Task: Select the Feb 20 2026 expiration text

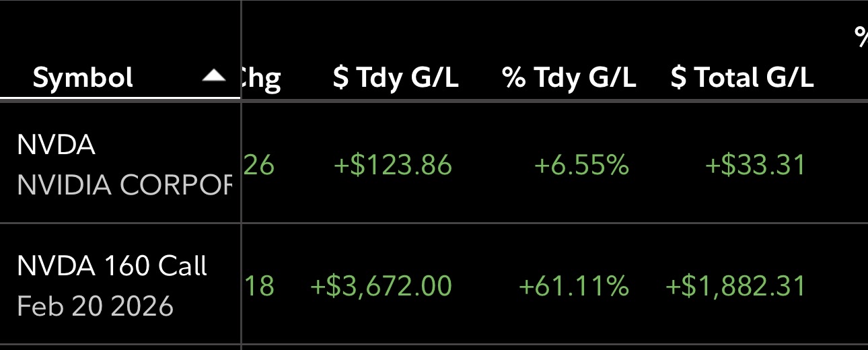Action: coord(95,306)
